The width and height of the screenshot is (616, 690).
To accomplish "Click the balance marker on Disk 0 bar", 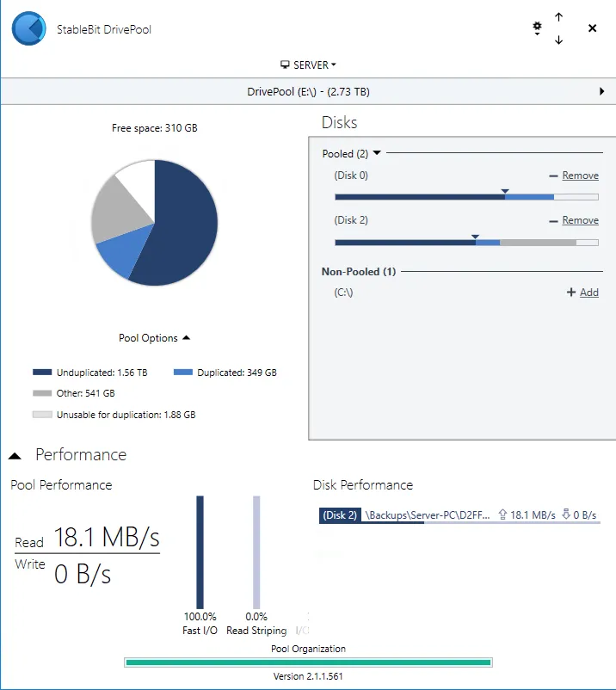I will tap(505, 191).
